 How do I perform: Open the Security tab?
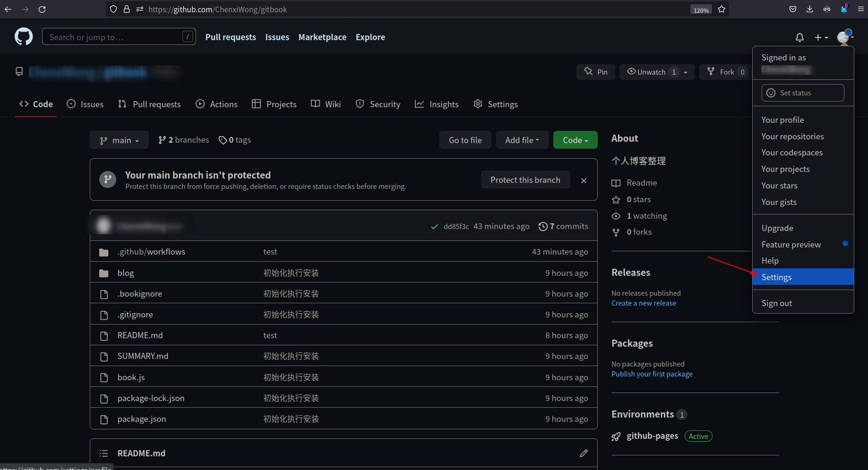(378, 104)
